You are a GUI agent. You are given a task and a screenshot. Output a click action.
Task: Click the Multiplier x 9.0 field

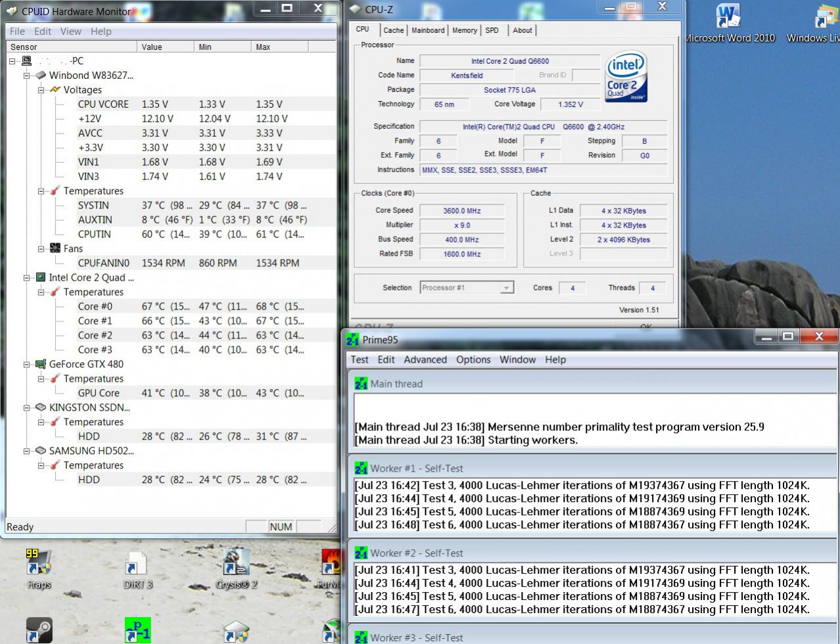[462, 225]
